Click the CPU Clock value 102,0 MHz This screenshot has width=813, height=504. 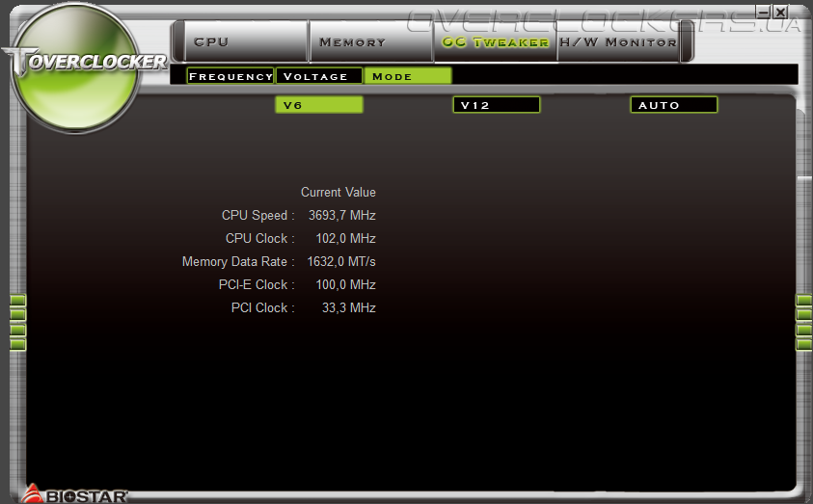[346, 238]
